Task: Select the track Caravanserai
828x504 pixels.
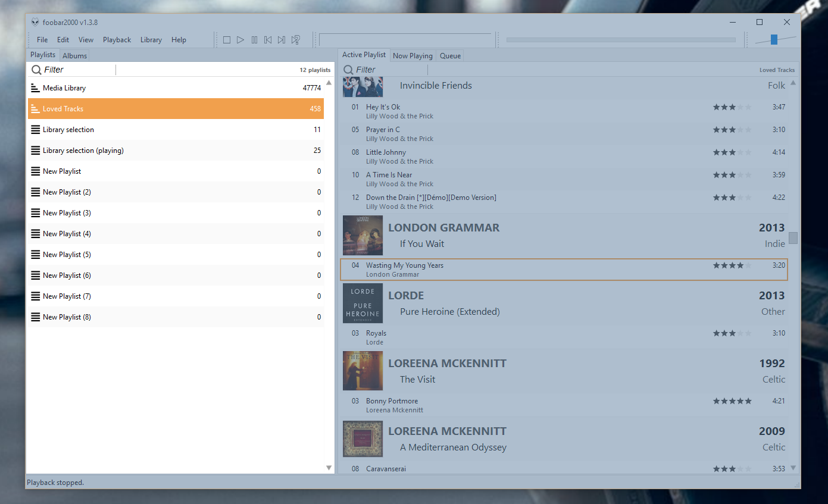Action: pyautogui.click(x=564, y=469)
